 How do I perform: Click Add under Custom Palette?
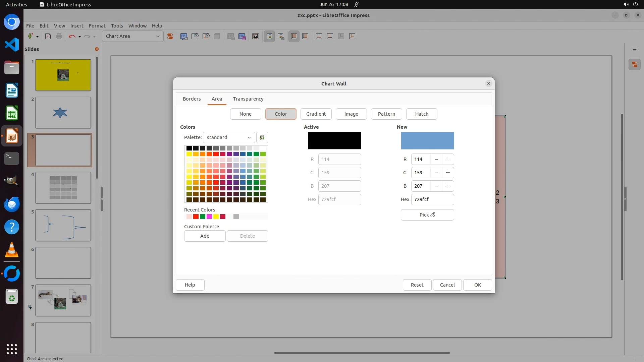(x=205, y=236)
